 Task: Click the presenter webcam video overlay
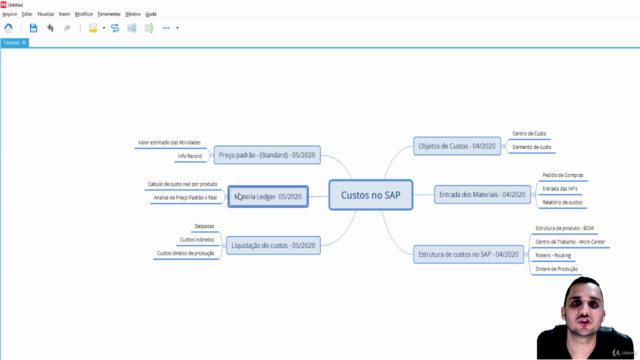point(586,318)
